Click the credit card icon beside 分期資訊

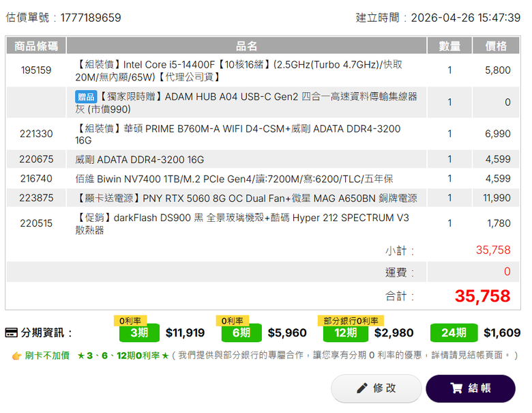point(11,332)
